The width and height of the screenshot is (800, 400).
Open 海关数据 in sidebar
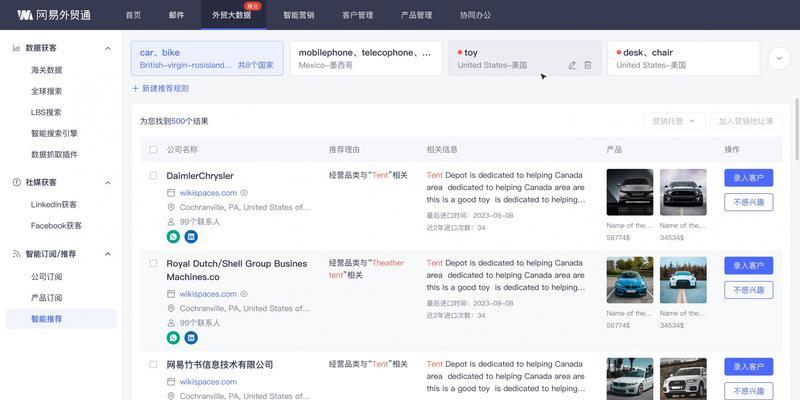pos(46,70)
